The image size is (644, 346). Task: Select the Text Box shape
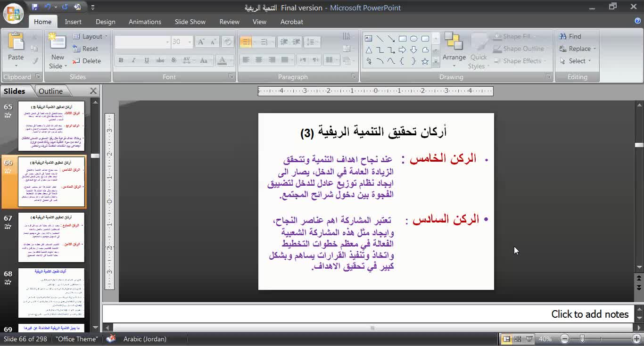[x=369, y=39]
